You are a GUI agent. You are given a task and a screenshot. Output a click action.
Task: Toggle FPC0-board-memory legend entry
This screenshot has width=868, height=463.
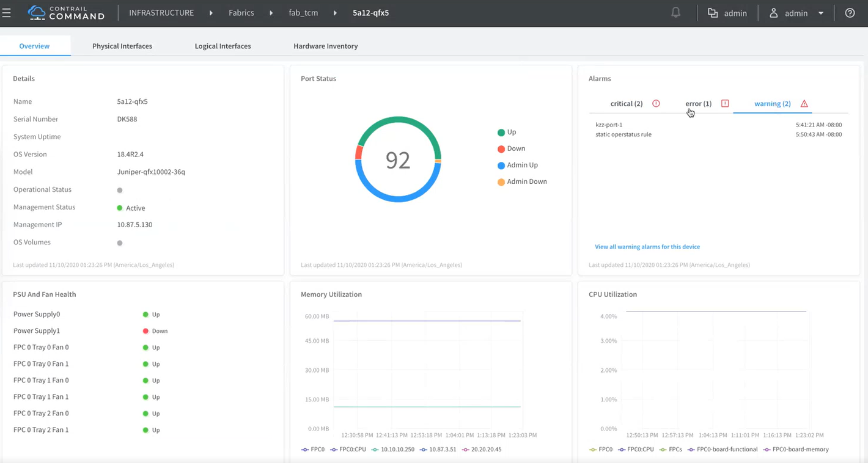(796, 450)
